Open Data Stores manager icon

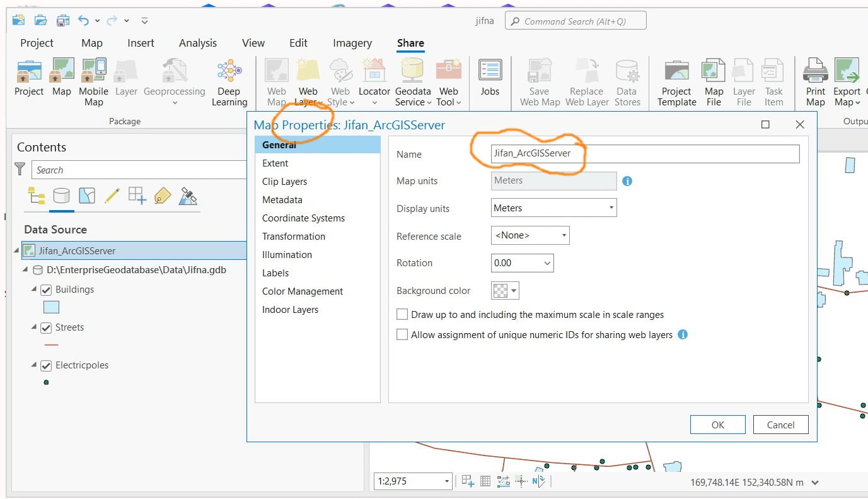point(627,71)
